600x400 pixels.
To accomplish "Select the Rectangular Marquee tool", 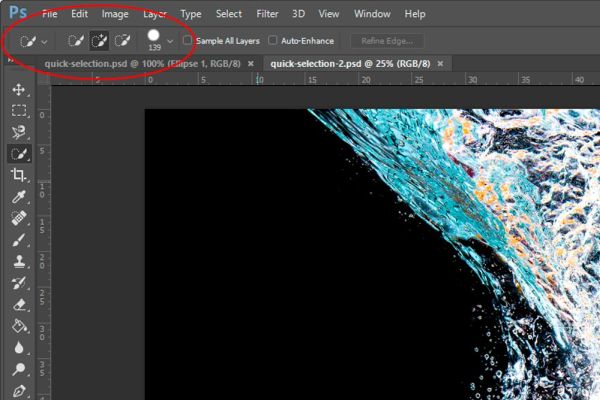I will (18, 111).
